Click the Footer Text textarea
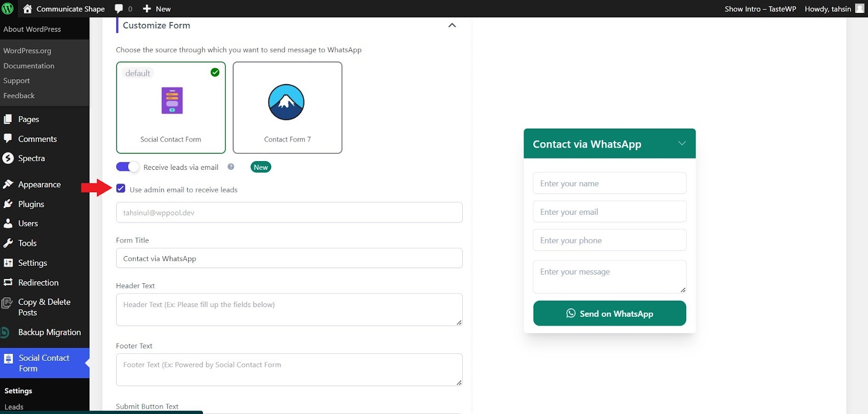 289,370
